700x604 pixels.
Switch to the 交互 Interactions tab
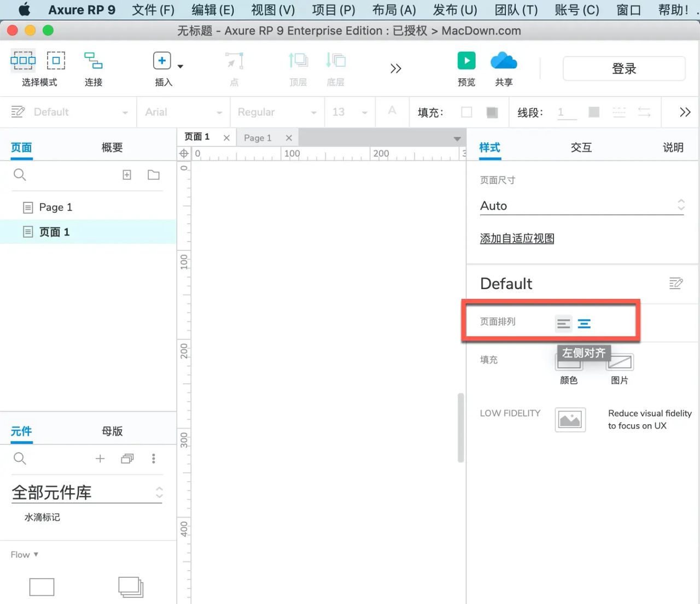click(x=581, y=148)
